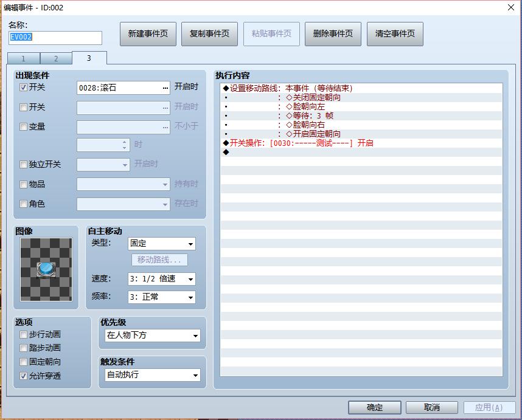Image resolution: width=522 pixels, height=420 pixels.
Task: Select the 脸朝向左 route line
Action: (x=361, y=106)
